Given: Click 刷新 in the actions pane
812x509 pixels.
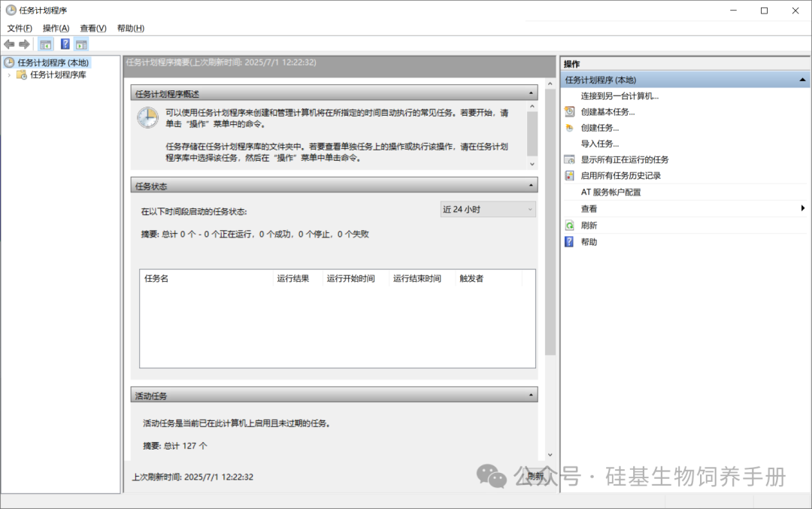Looking at the screenshot, I should [589, 226].
